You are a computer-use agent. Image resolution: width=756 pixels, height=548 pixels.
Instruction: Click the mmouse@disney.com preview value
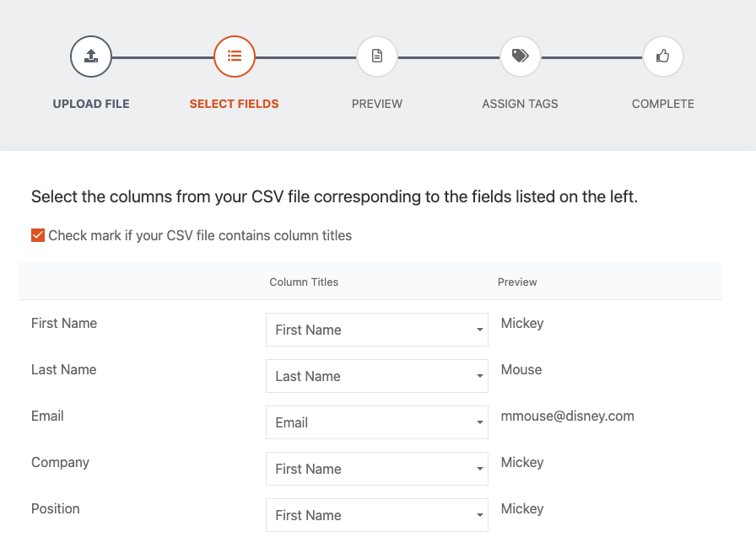(567, 416)
